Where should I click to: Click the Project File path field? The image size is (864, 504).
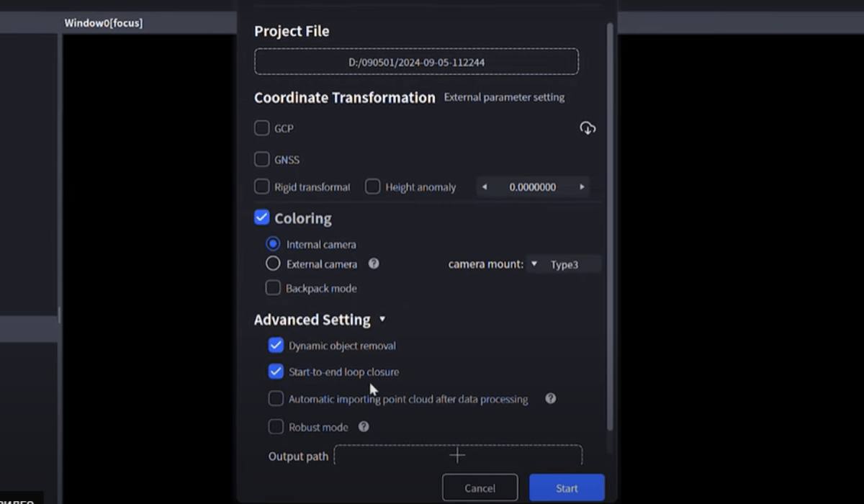416,62
